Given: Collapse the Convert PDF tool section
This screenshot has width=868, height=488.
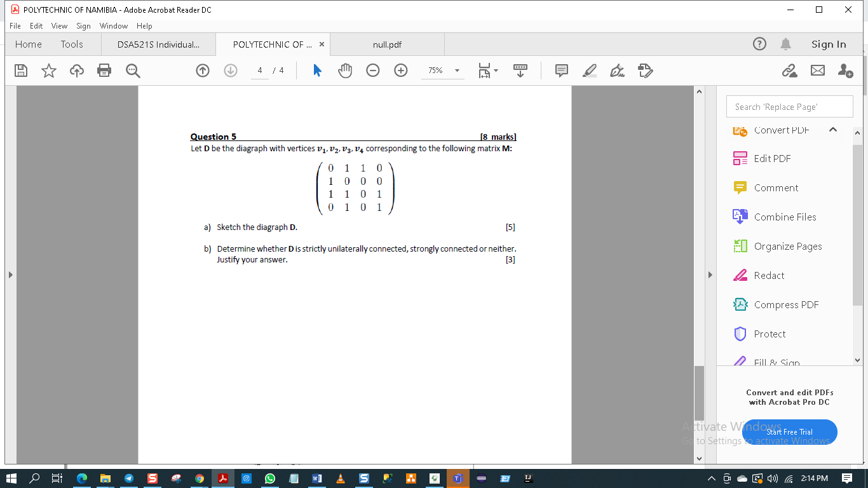Looking at the screenshot, I should pyautogui.click(x=832, y=130).
